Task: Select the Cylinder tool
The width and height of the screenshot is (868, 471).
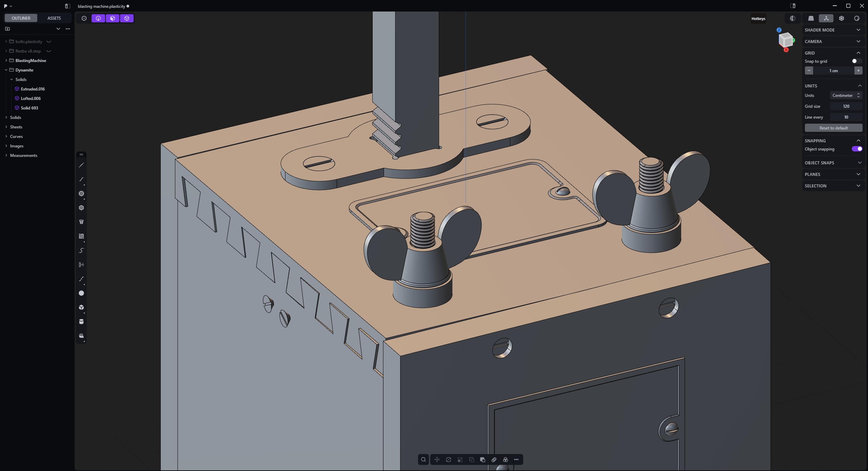Action: (x=81, y=322)
